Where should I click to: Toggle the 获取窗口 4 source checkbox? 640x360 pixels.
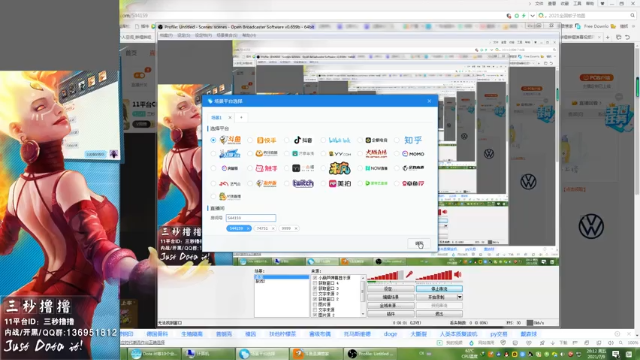[315, 283]
